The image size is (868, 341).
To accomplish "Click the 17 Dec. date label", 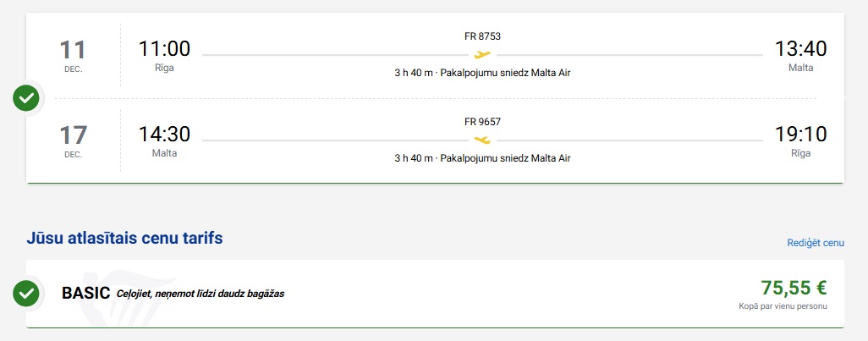I will (73, 141).
